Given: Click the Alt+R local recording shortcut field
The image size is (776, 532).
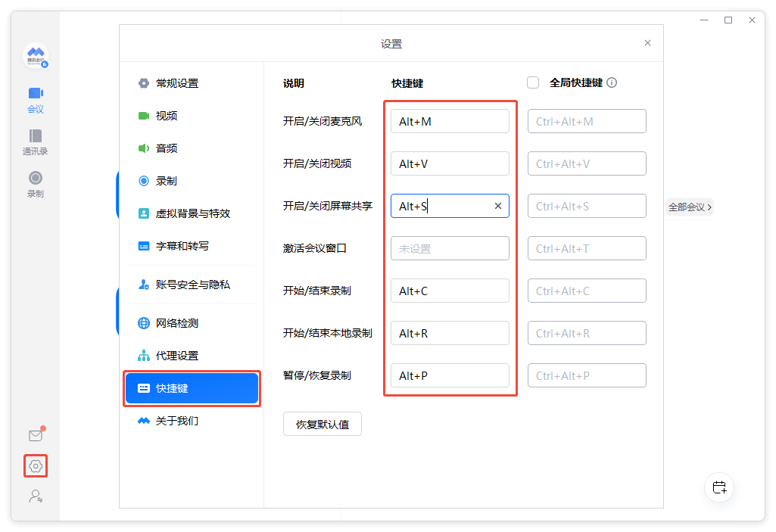Looking at the screenshot, I should (450, 333).
